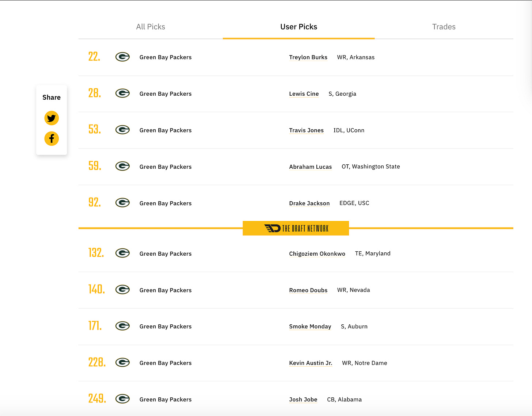Image resolution: width=532 pixels, height=416 pixels.
Task: Click Green Bay Packers text in pick 140 row
Action: (166, 290)
